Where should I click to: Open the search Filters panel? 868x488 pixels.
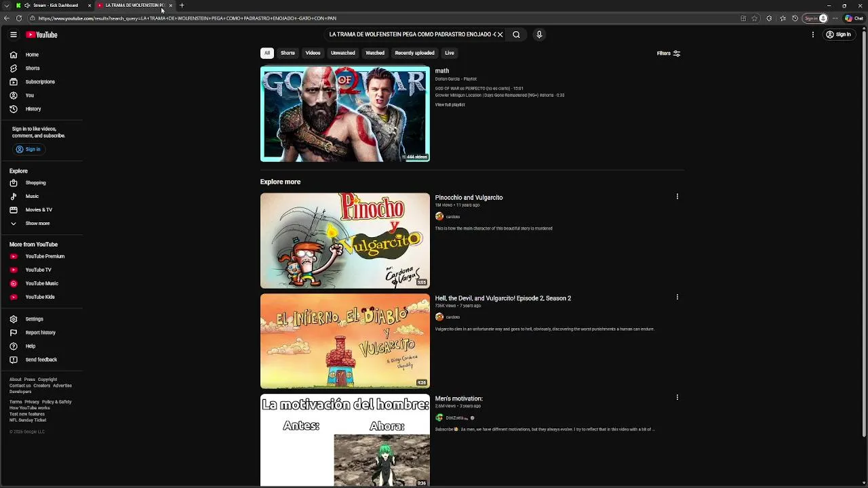click(x=669, y=53)
